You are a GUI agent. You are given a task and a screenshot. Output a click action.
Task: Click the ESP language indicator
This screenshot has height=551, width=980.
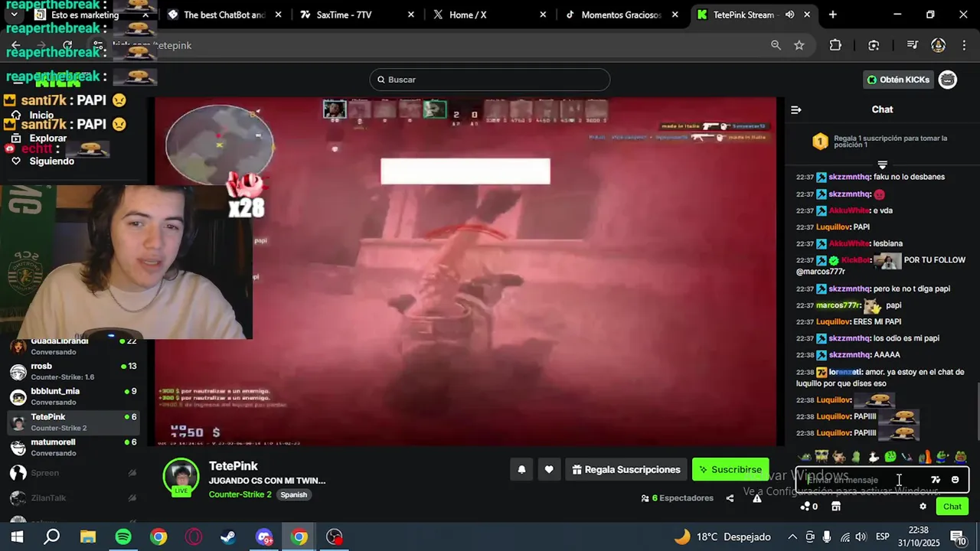[882, 537]
